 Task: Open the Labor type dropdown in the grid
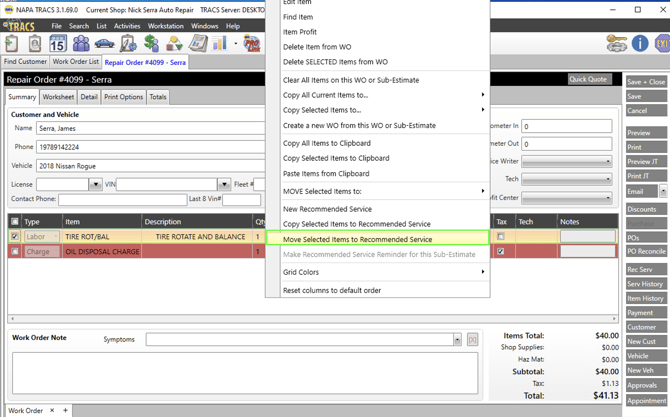(x=56, y=236)
